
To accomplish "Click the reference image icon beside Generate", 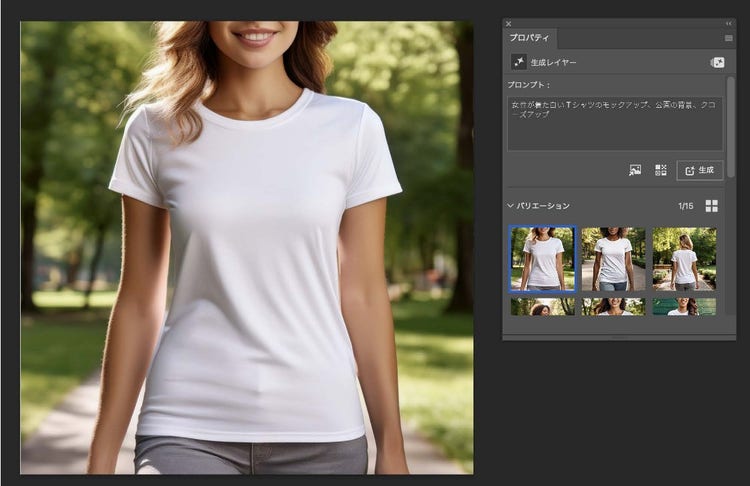I will pyautogui.click(x=635, y=170).
